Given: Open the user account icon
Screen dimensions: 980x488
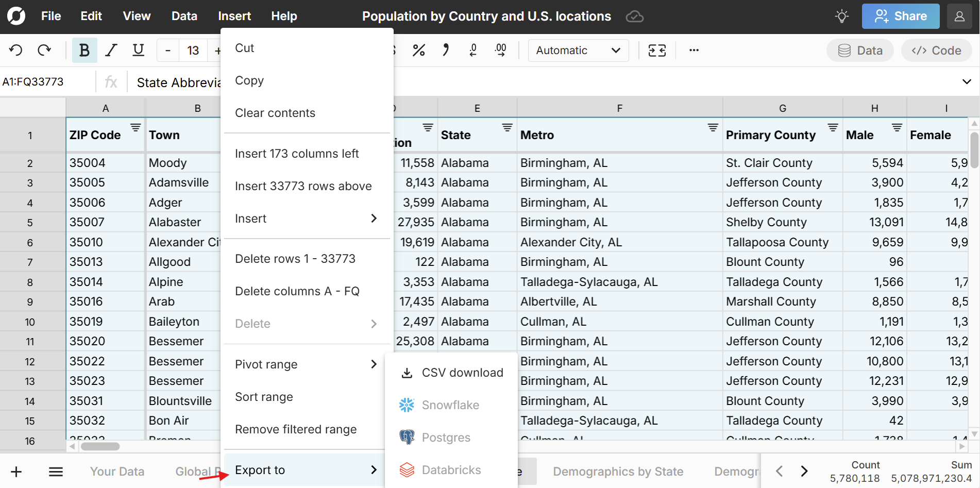Looking at the screenshot, I should pos(959,16).
